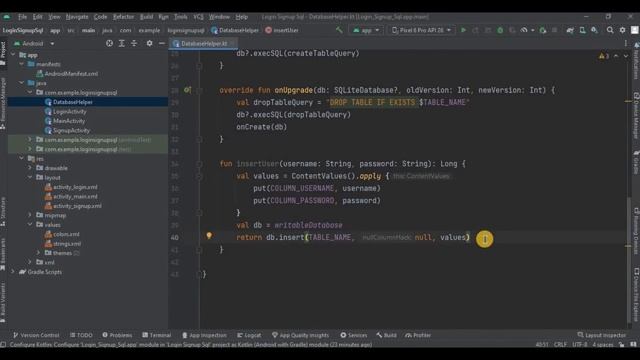Open the Navigate menu
This screenshot has height=360, width=640.
coord(77,17)
